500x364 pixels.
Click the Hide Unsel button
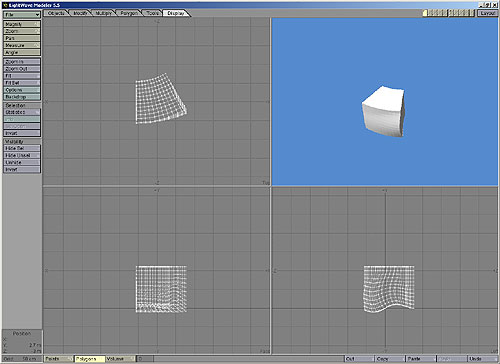[x=22, y=155]
